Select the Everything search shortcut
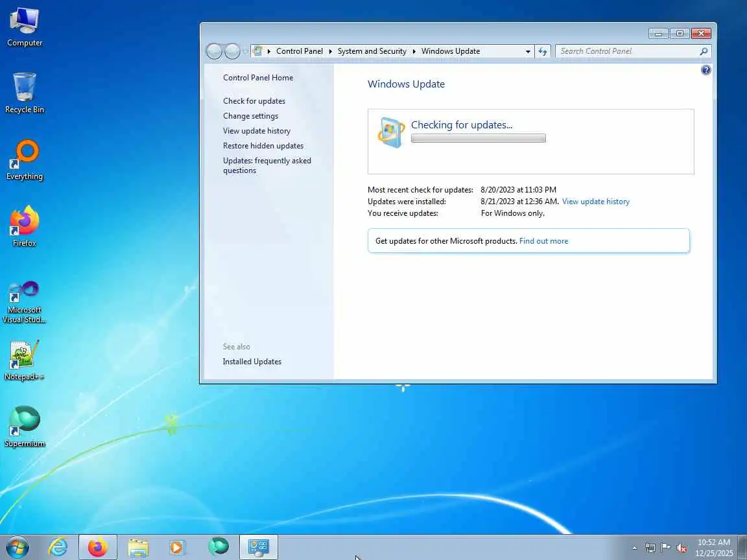Image resolution: width=747 pixels, height=560 pixels. pos(24,160)
